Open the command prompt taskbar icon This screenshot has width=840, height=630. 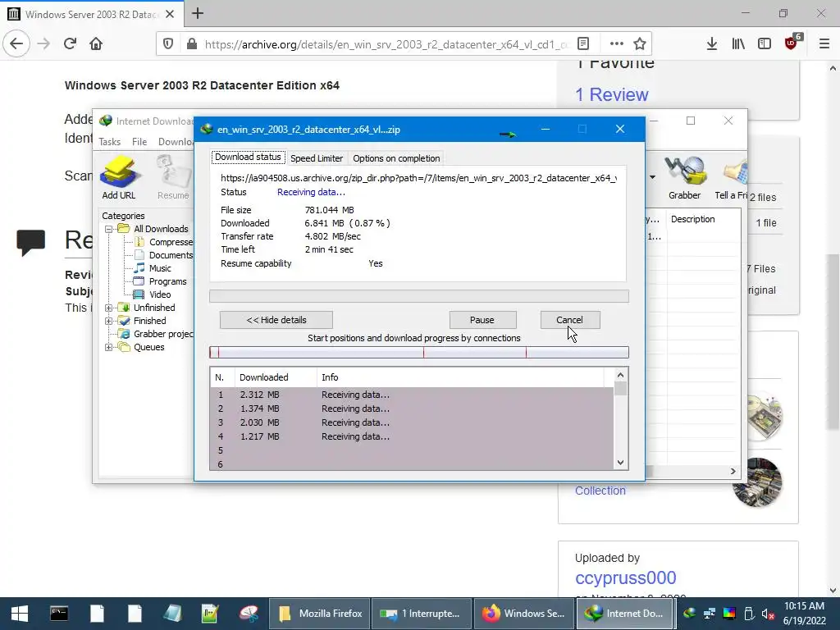click(x=59, y=614)
